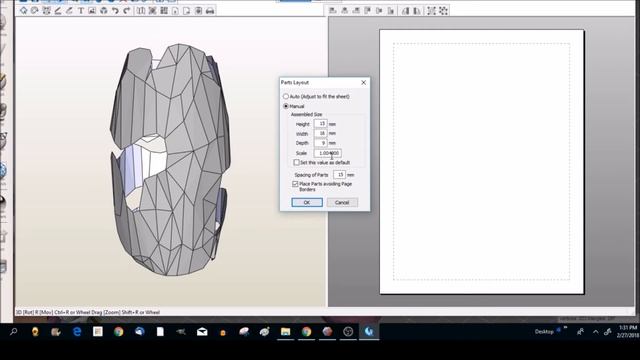Click the Parts Layout dialog title
The width and height of the screenshot is (640, 360).
tap(295, 82)
